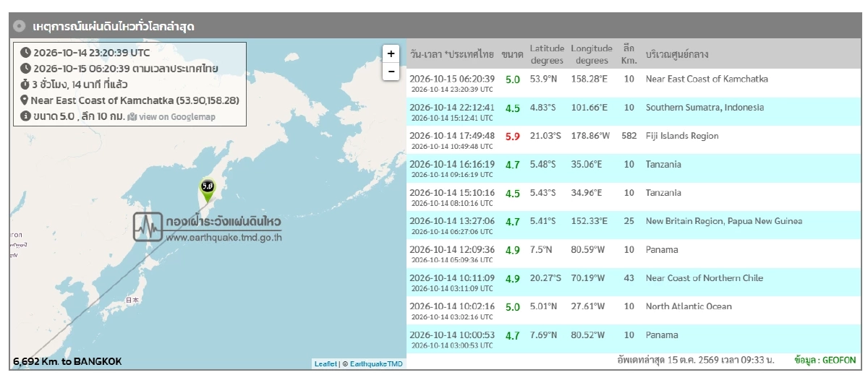Select the Fiji Islands Region row

click(x=635, y=140)
